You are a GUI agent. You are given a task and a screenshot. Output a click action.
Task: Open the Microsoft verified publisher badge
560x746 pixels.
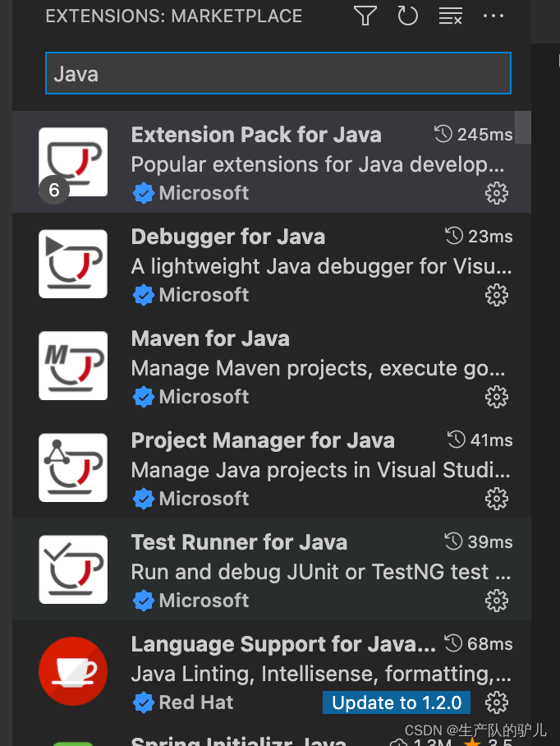tap(144, 193)
